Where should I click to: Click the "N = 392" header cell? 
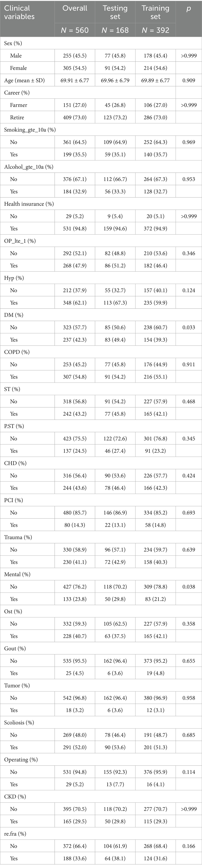156,30
